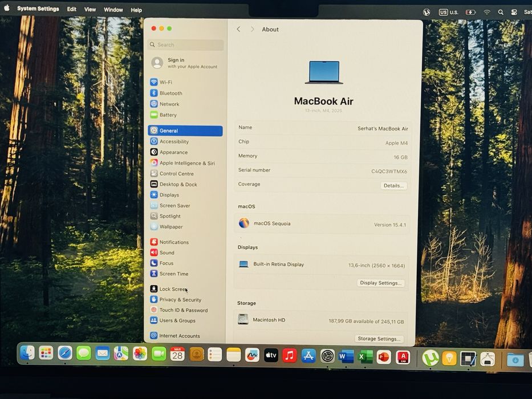532x399 pixels.
Task: Open Wallpaper settings
Action: point(171,226)
